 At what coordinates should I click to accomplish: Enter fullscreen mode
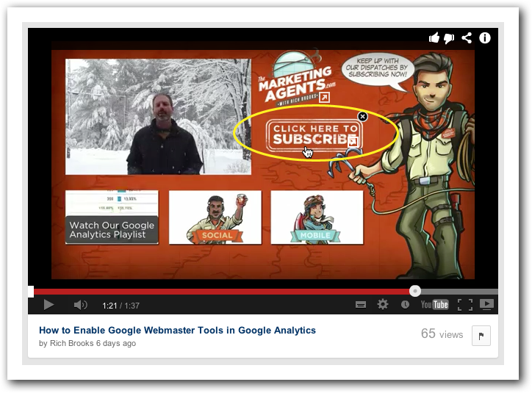point(465,305)
